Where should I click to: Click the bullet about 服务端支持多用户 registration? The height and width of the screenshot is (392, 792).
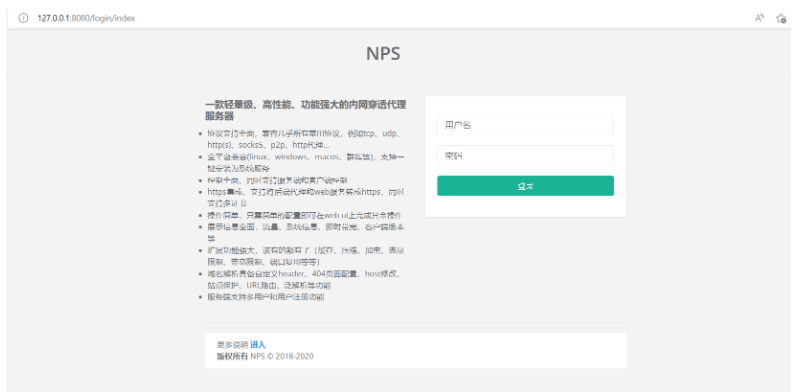(266, 297)
